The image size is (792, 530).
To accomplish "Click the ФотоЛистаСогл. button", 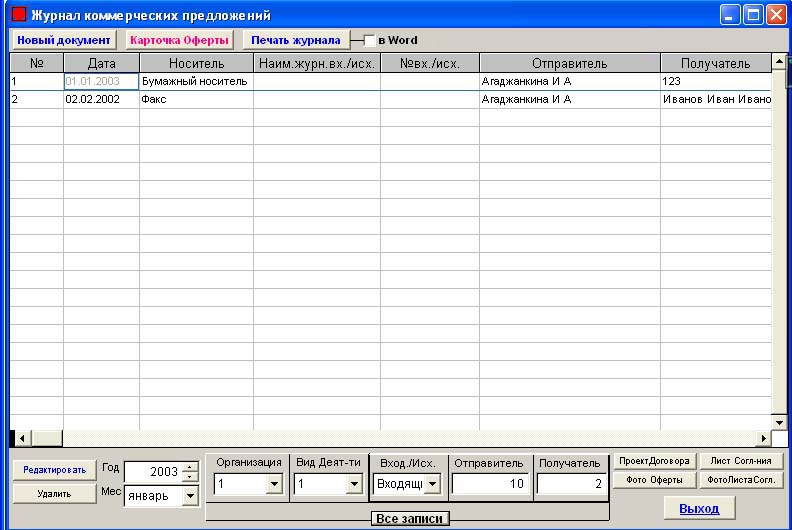I will tap(741, 480).
